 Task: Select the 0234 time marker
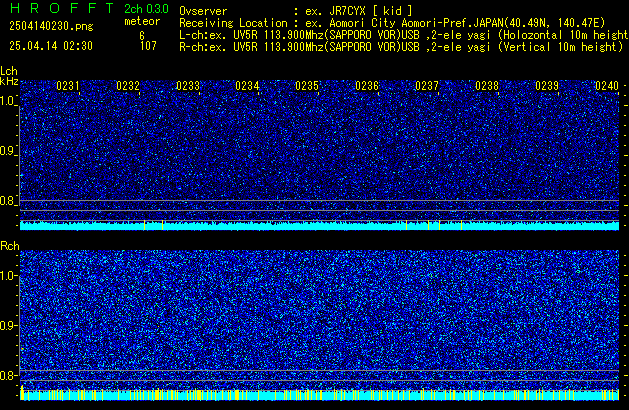point(248,86)
